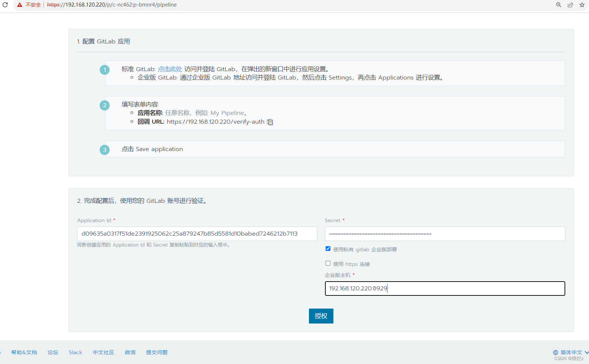Open the Slack footer link

[x=75, y=352]
